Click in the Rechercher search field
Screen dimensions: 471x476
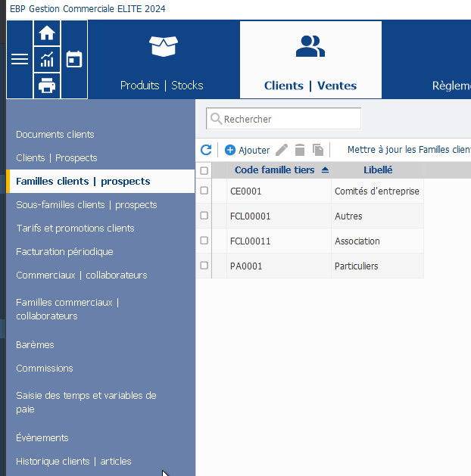pos(284,118)
